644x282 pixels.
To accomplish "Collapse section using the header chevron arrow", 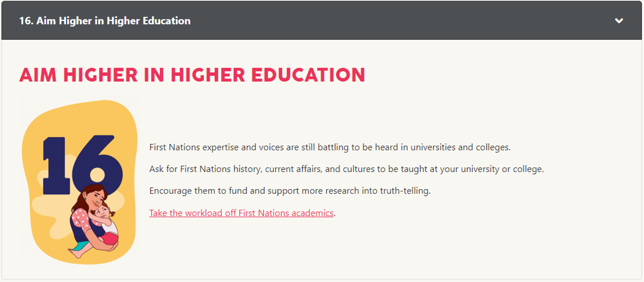I will [x=619, y=21].
